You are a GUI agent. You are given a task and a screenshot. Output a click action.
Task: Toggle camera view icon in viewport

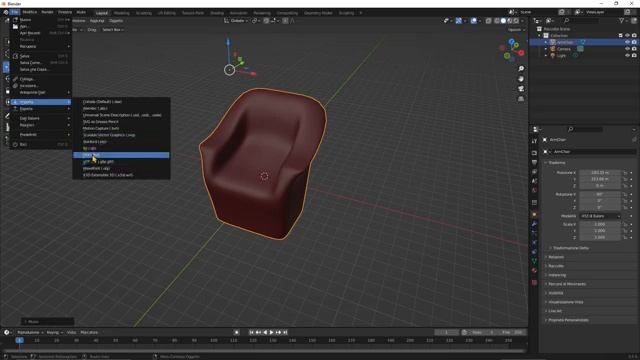click(x=521, y=89)
